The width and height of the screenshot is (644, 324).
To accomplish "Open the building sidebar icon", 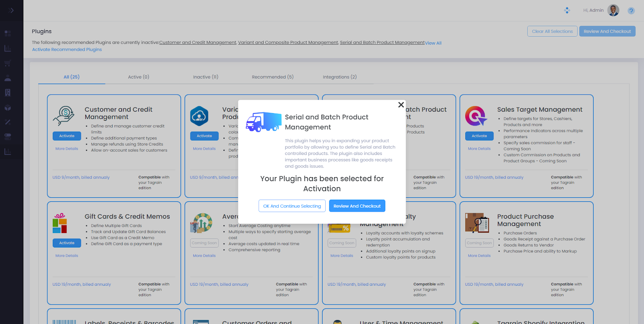I will tap(8, 93).
